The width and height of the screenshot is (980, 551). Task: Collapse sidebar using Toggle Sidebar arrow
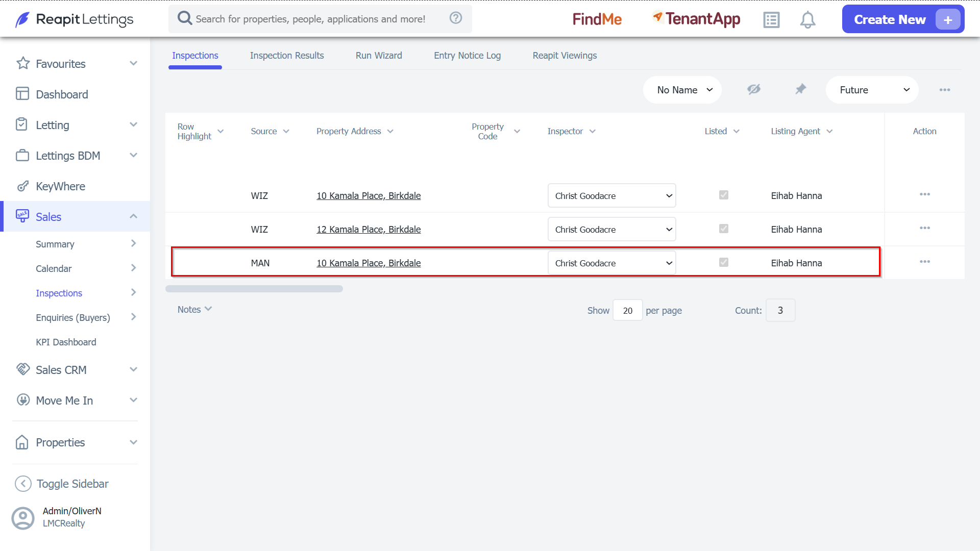click(23, 484)
